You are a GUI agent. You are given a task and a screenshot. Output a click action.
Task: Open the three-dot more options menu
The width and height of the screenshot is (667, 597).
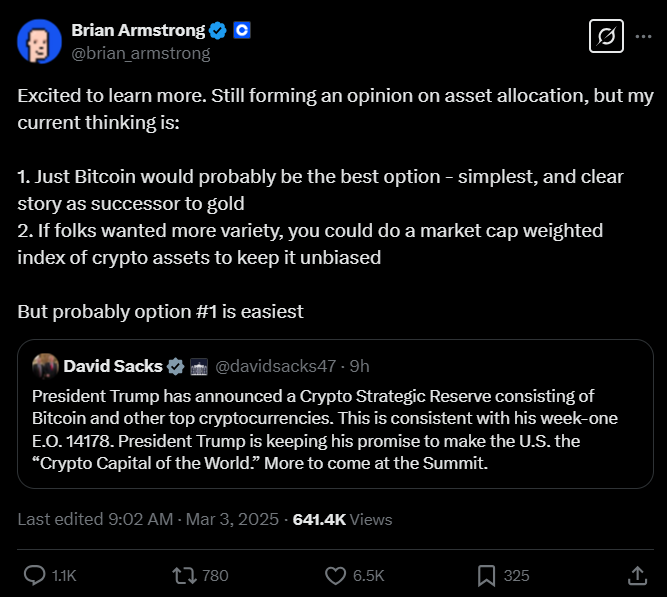(x=644, y=38)
